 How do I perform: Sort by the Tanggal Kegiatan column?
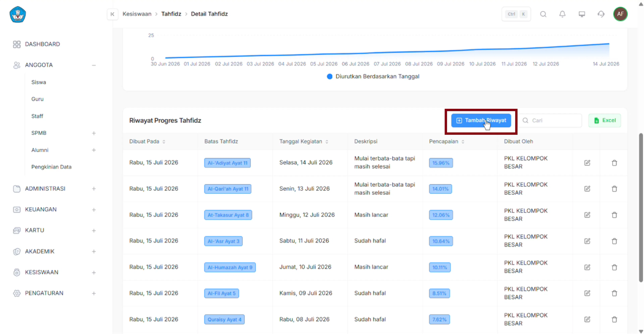tap(327, 142)
